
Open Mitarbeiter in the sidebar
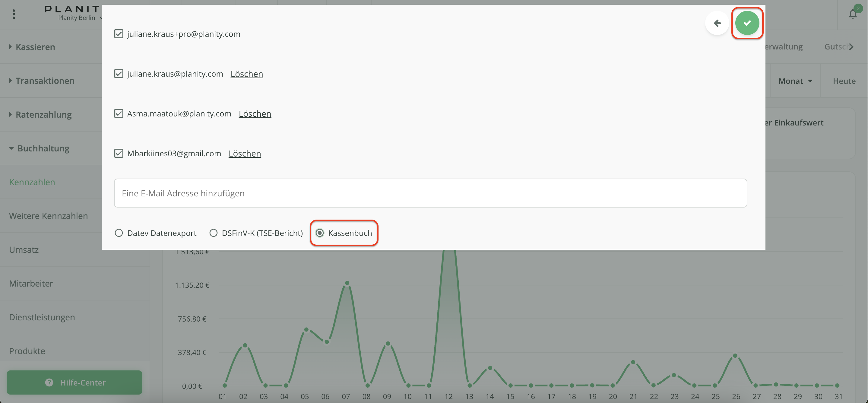click(31, 283)
